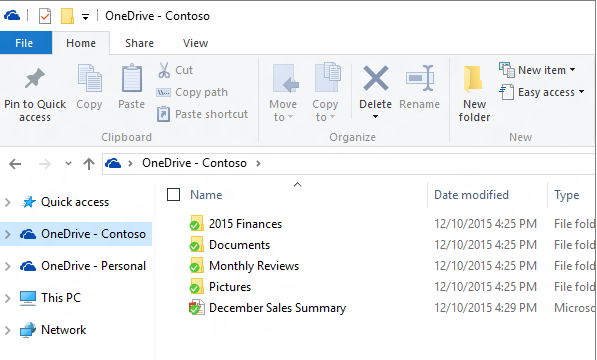The image size is (597, 360).
Task: Click the Properties checkmark quick access icon
Action: click(45, 16)
